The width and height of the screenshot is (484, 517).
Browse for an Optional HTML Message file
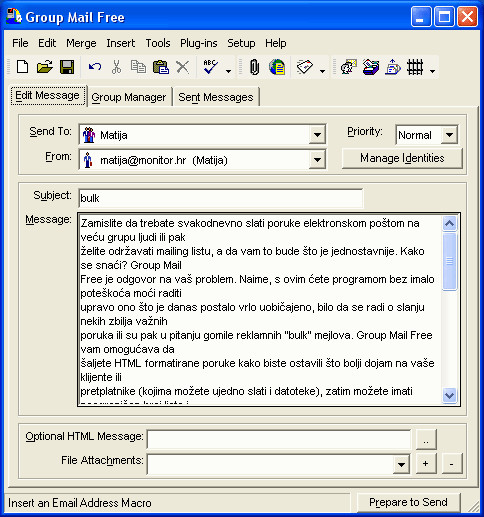[x=426, y=440]
